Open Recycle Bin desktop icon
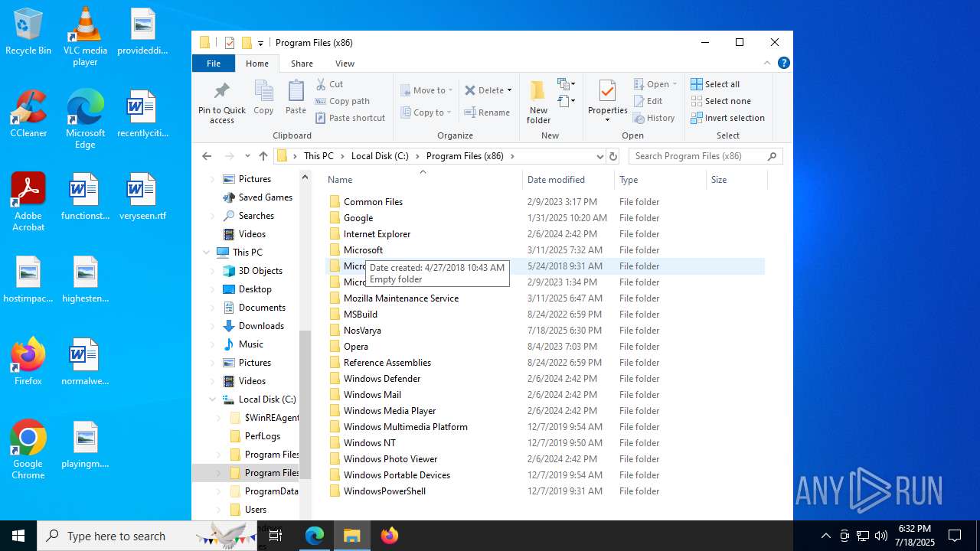This screenshot has width=980, height=551. (28, 32)
